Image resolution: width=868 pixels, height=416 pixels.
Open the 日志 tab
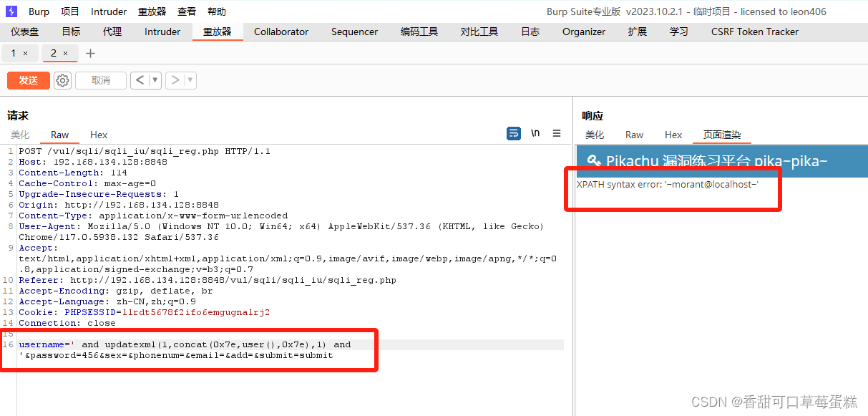tap(530, 32)
